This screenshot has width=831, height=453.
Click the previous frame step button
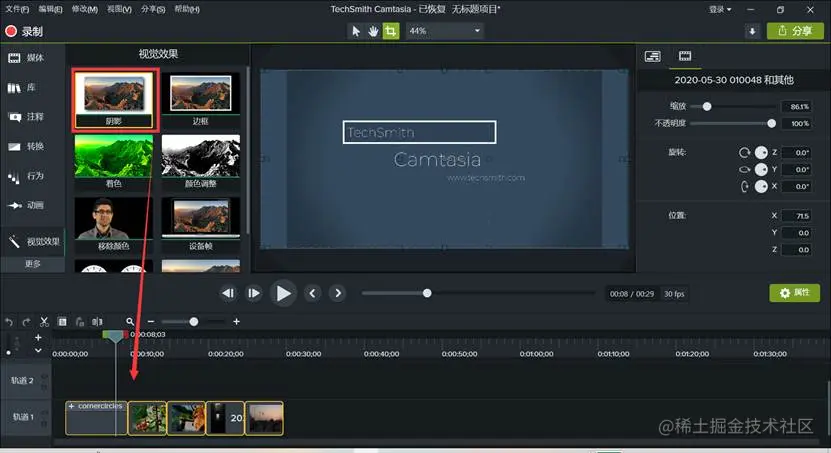point(228,293)
